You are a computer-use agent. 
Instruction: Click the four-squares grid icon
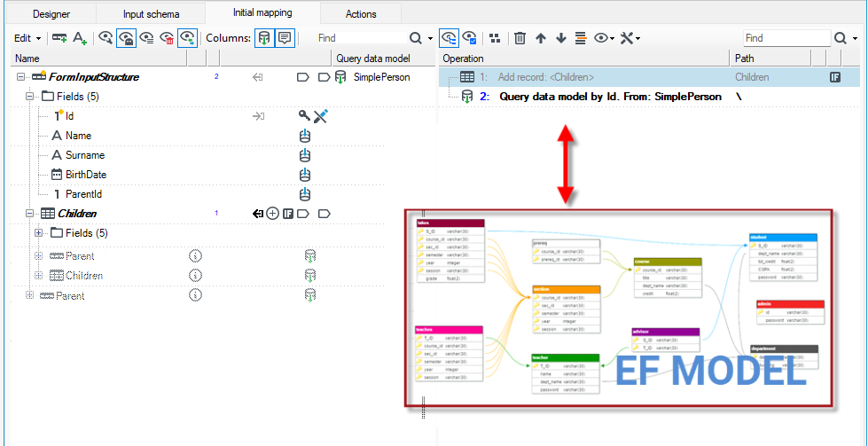click(x=495, y=38)
